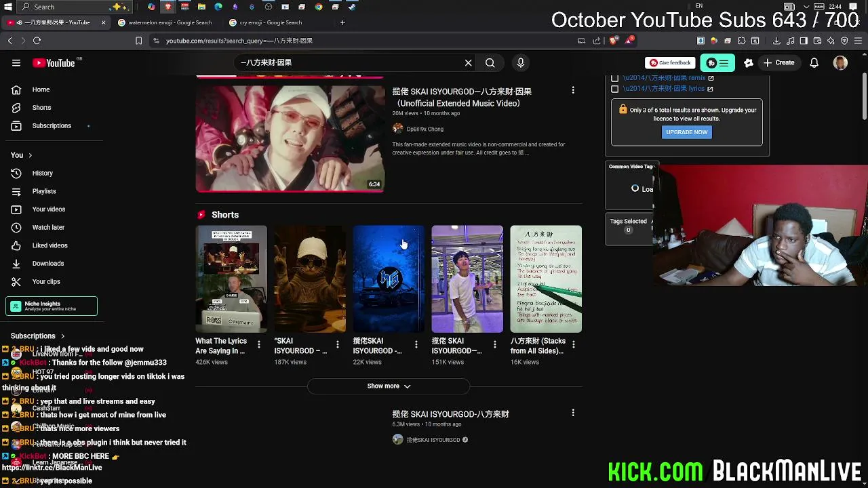The height and width of the screenshot is (488, 868).
Task: Expand the sidebar Subscriptions heading chevron
Action: click(62, 336)
